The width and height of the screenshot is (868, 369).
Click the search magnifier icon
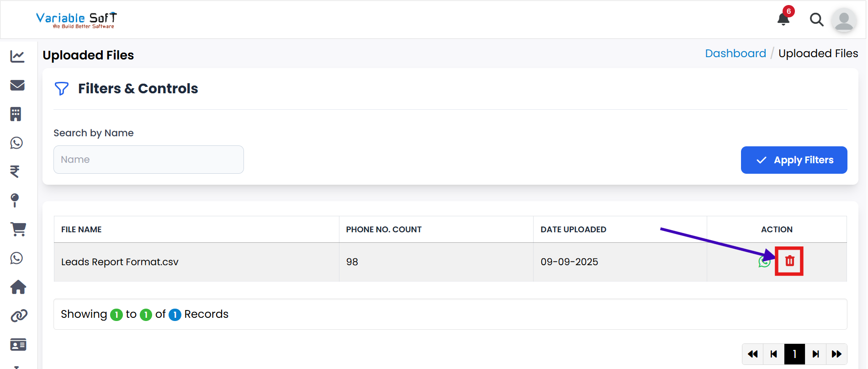coord(816,20)
